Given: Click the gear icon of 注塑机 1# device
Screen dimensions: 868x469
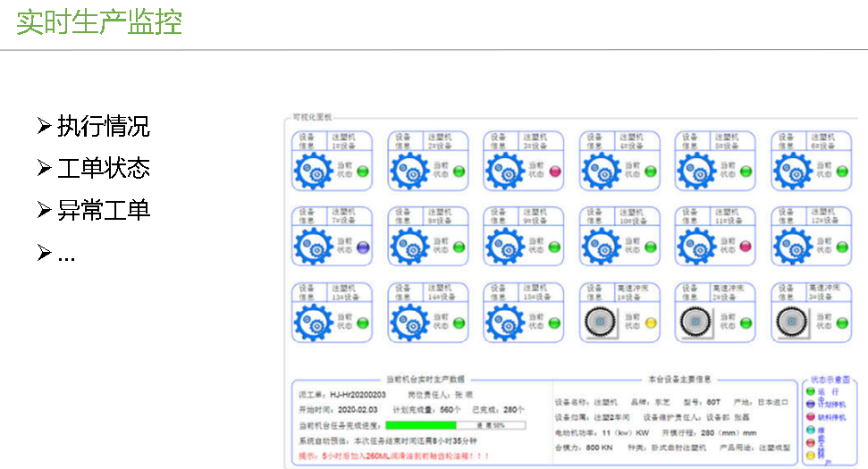Looking at the screenshot, I should tap(313, 170).
